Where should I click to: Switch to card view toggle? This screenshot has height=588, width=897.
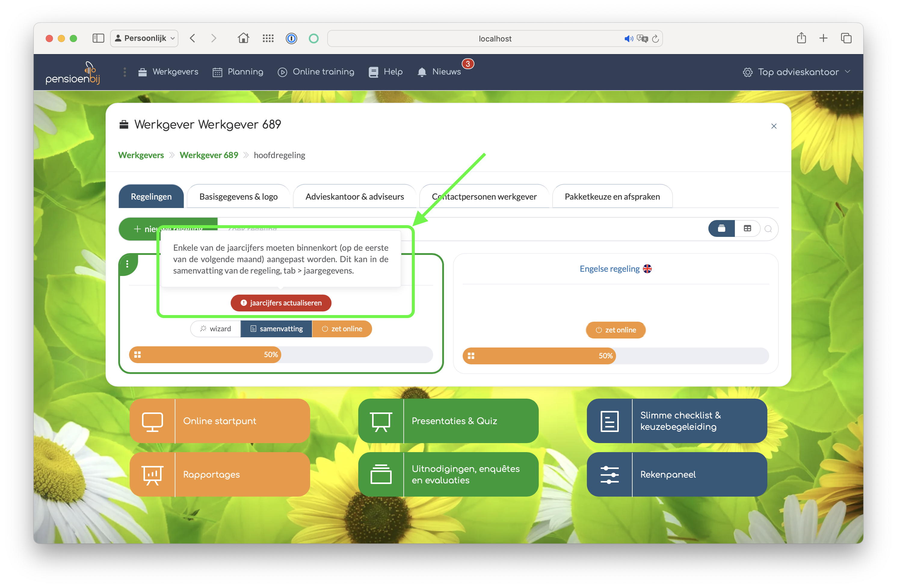[721, 229]
